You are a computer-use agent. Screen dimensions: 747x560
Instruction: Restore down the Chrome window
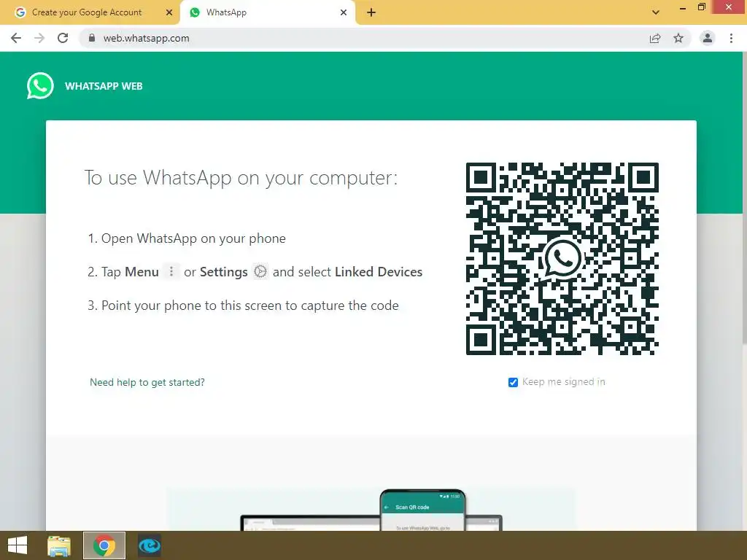(702, 7)
